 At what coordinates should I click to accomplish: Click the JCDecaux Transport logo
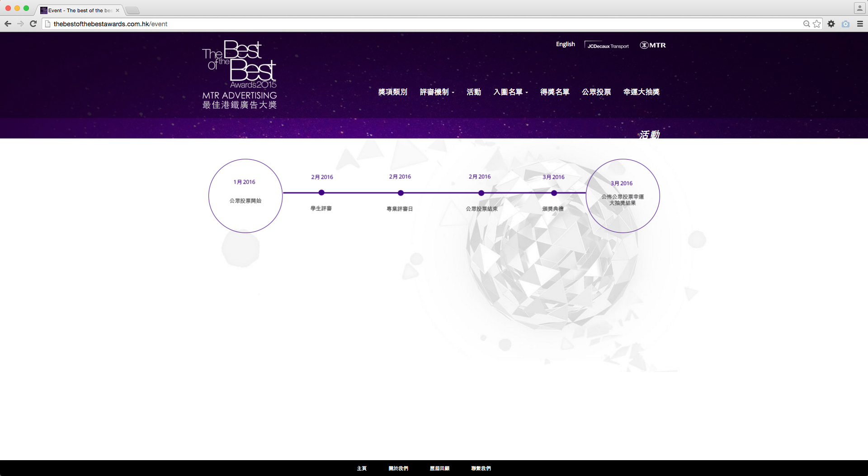click(x=607, y=45)
